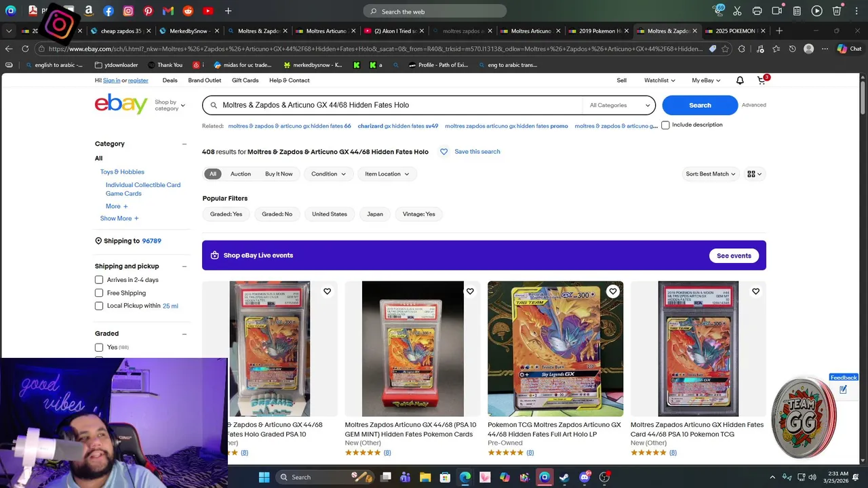Open the Copilot Chat button
This screenshot has height=488, width=868.
tap(849, 49)
